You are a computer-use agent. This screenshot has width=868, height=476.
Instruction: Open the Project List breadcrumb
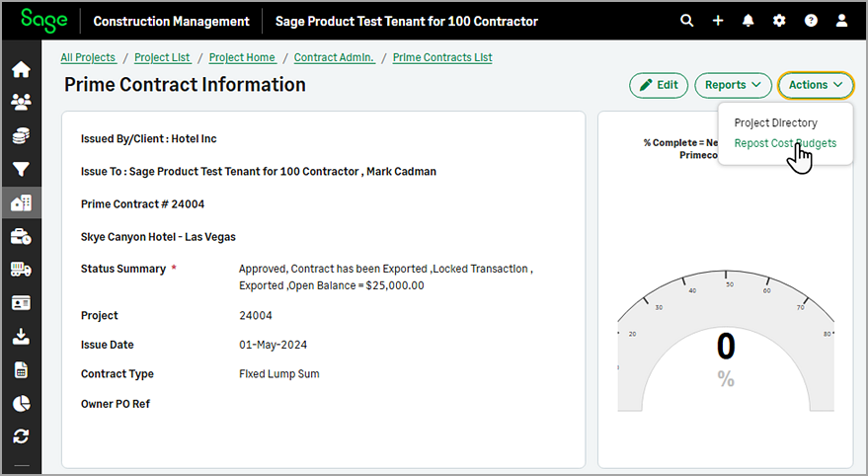163,57
